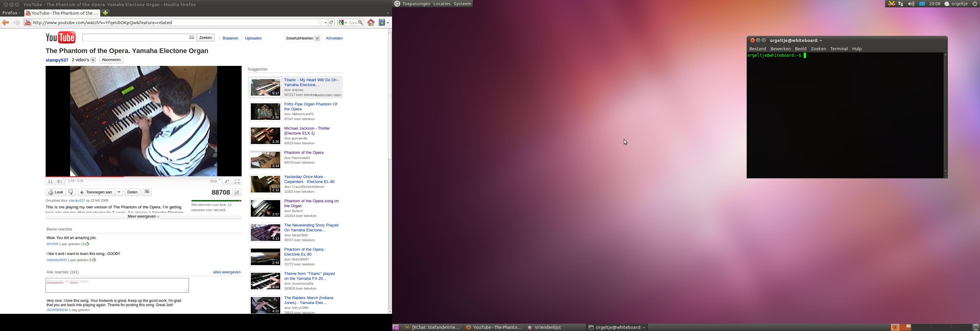Reload the page with the refresh icon
980x331 pixels.
pos(331,22)
